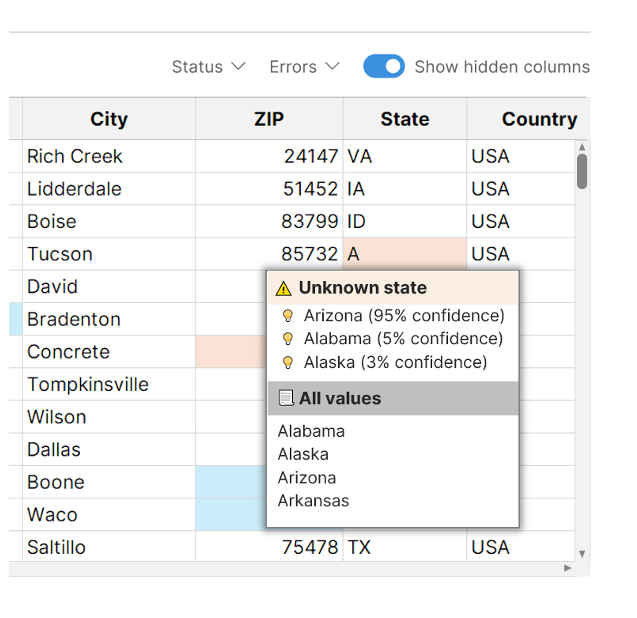637x618 pixels.
Task: Select the Waco city cell
Action: pos(109,515)
